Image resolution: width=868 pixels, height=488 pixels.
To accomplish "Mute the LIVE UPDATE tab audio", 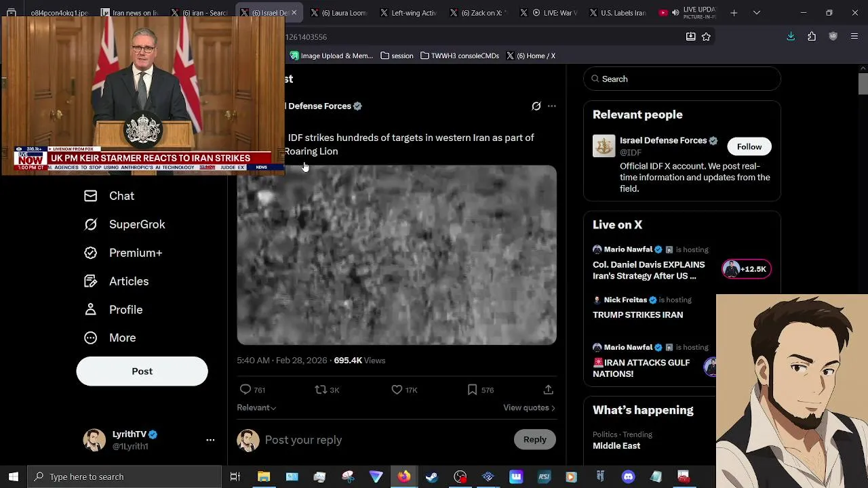I will [675, 12].
